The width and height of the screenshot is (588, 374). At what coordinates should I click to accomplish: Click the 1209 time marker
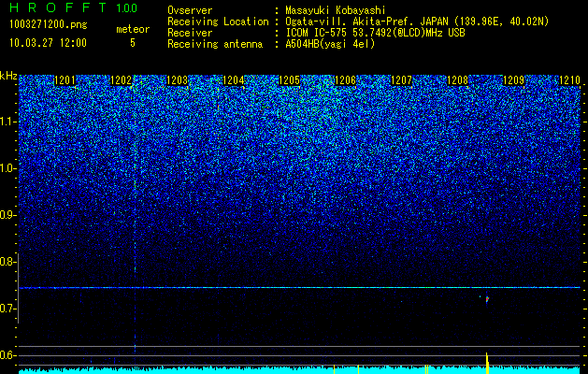tap(513, 80)
